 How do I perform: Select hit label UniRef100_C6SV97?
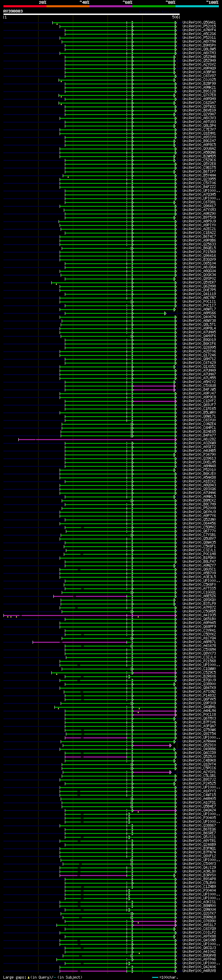[199, 76]
